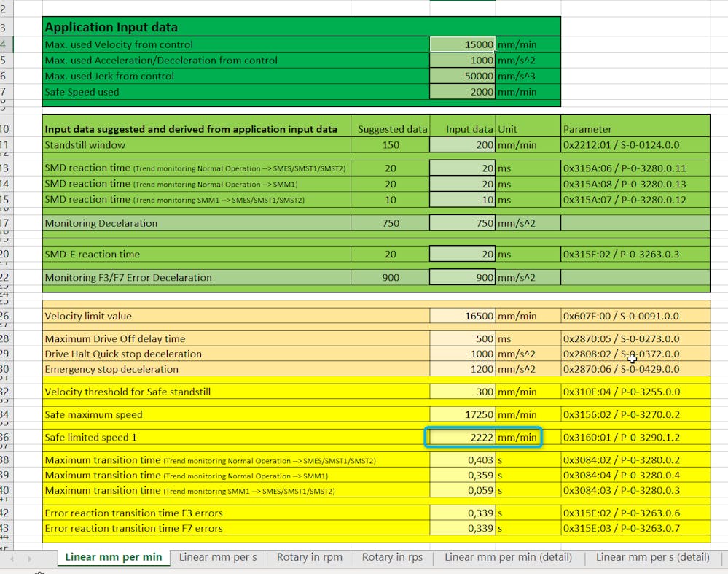Screen dimensions: 728x574
Task: Switch to the Linear mm per s tab
Action: point(218,556)
